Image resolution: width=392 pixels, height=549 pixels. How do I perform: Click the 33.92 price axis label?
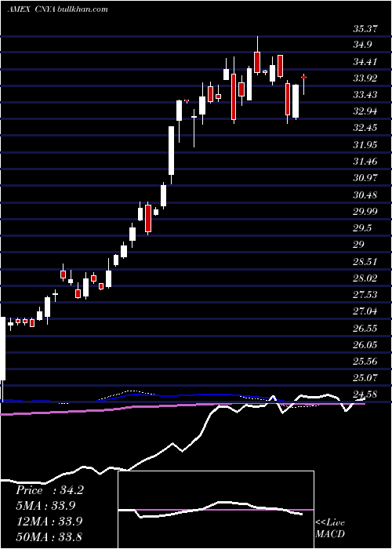click(x=365, y=78)
